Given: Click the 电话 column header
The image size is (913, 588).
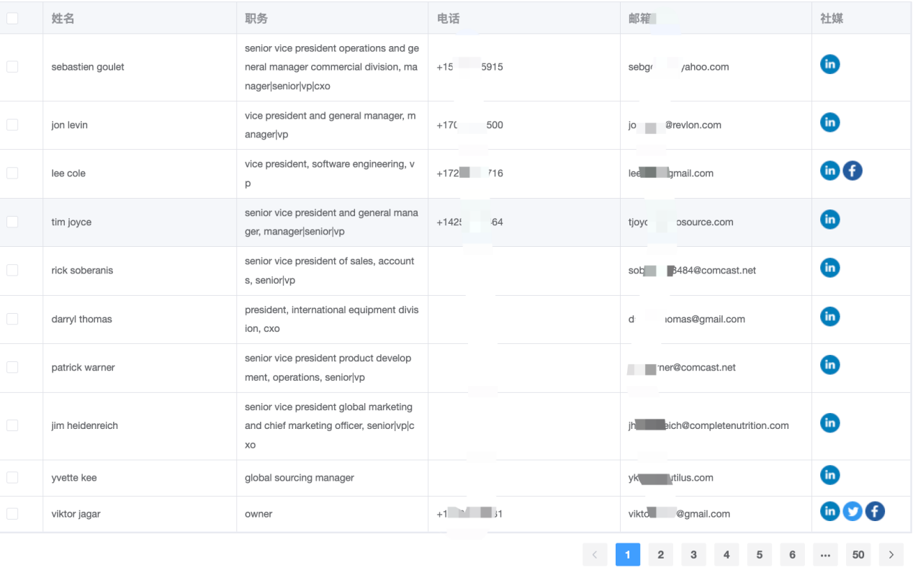Looking at the screenshot, I should (x=448, y=18).
